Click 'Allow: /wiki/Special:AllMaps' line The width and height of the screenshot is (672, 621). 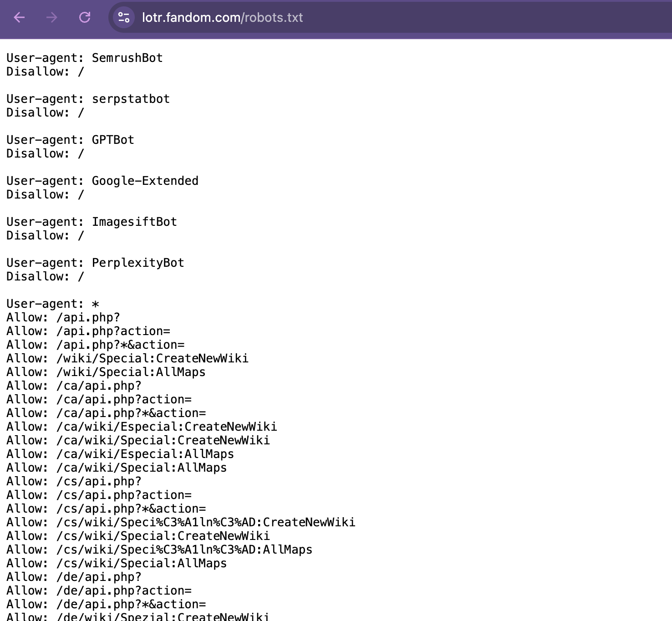[106, 372]
